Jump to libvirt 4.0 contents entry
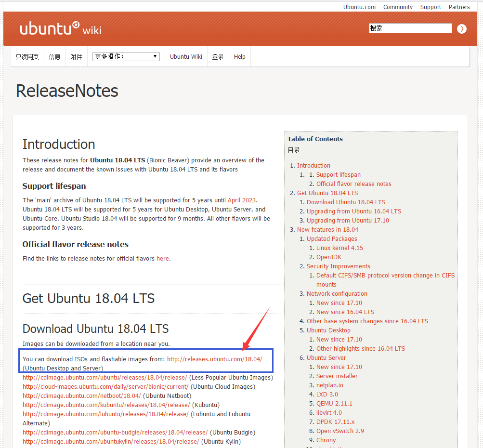Viewport: 483px width, 448px height. pyautogui.click(x=329, y=412)
